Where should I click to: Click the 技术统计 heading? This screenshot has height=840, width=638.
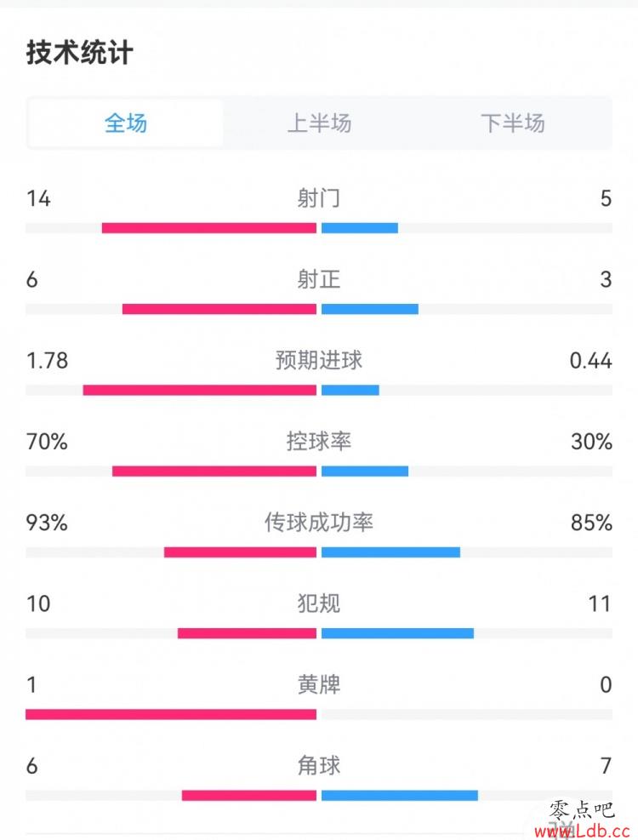pos(79,53)
